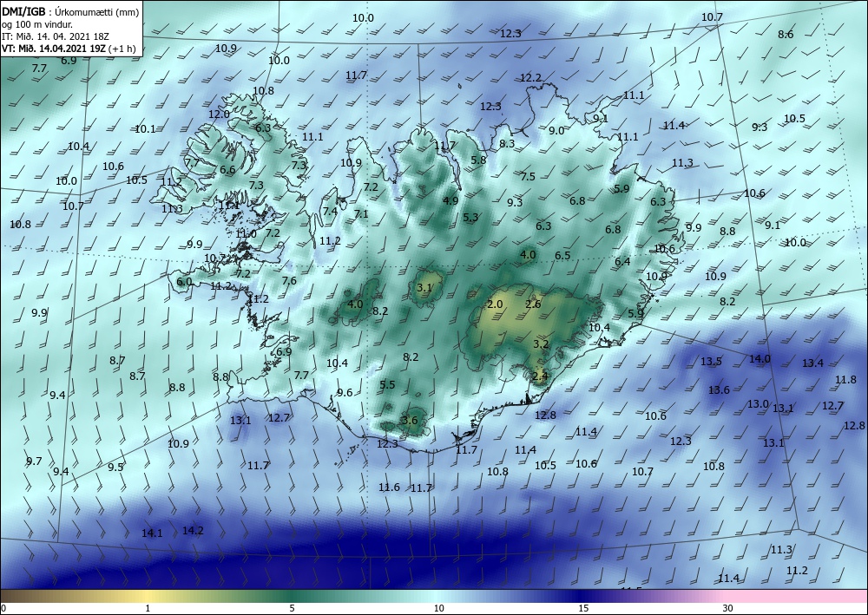This screenshot has width=868, height=615.
Task: Click the 11.6 value on the map
Action: [389, 487]
